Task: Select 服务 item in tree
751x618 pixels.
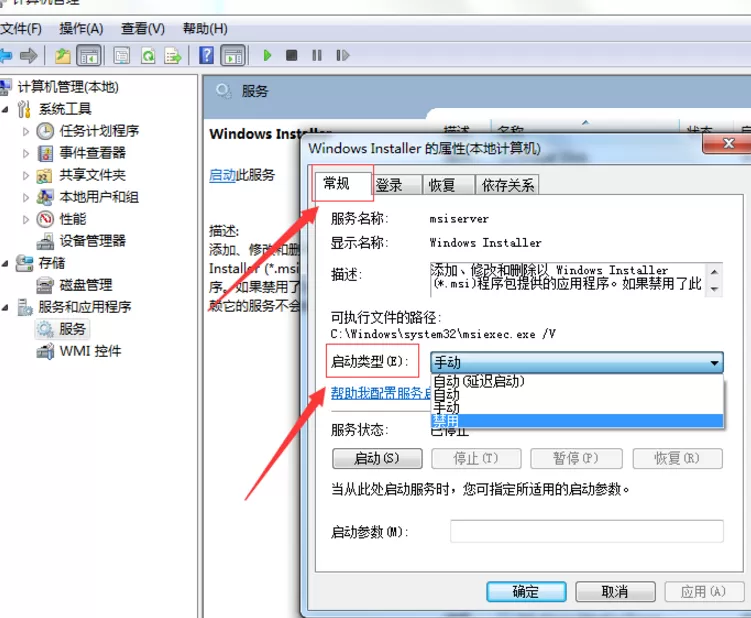Action: pos(62,329)
